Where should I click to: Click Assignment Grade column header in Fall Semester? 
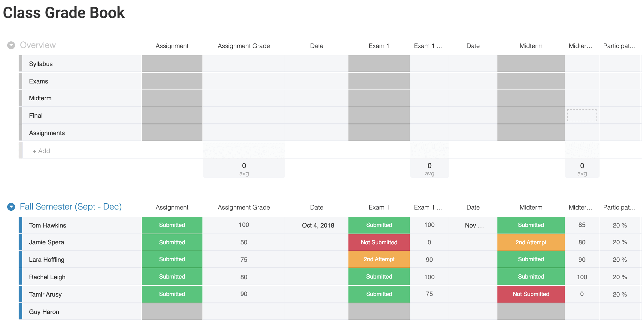coord(244,207)
